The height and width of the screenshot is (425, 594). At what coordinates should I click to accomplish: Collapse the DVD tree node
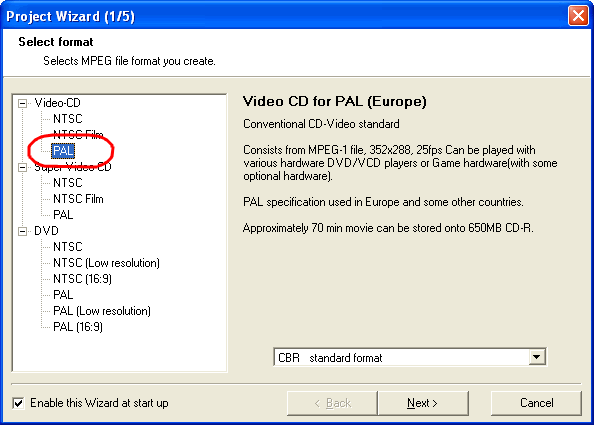(x=22, y=231)
